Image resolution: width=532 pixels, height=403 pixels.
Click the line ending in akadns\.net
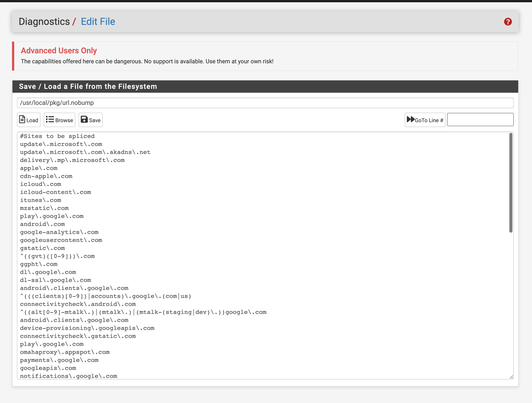tap(85, 152)
